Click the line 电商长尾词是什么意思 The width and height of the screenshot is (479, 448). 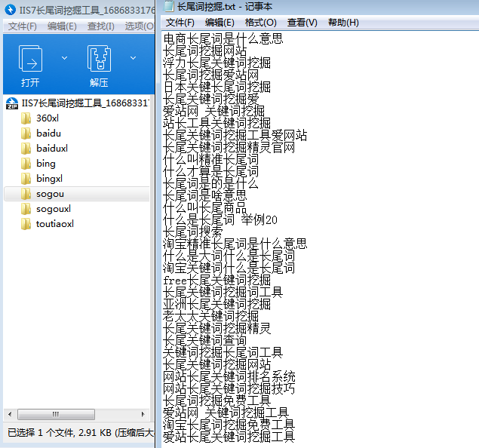coord(223,38)
